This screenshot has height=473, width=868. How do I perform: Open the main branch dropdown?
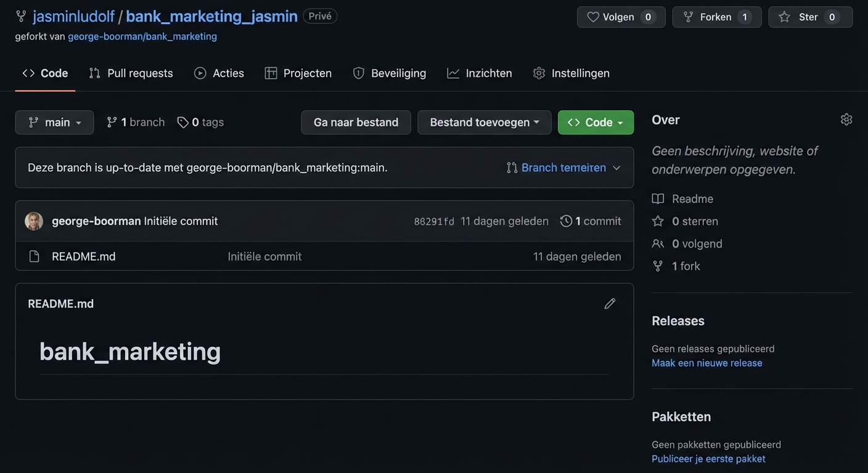point(55,121)
